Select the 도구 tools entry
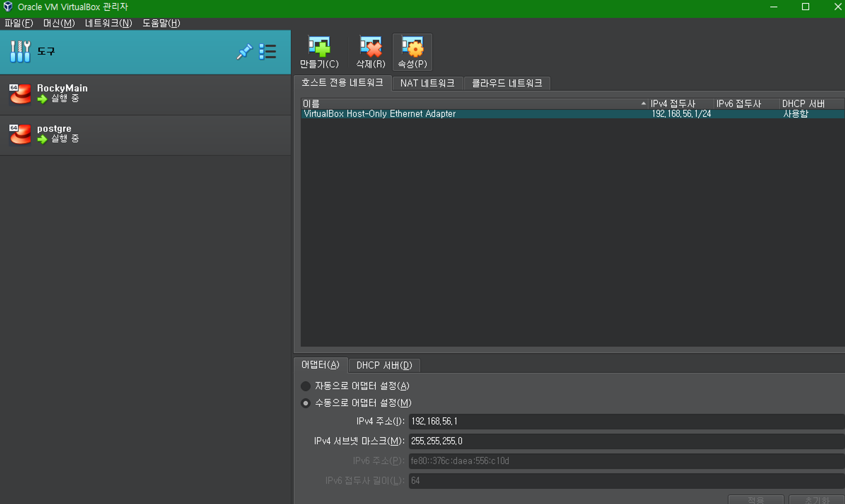 click(x=145, y=52)
